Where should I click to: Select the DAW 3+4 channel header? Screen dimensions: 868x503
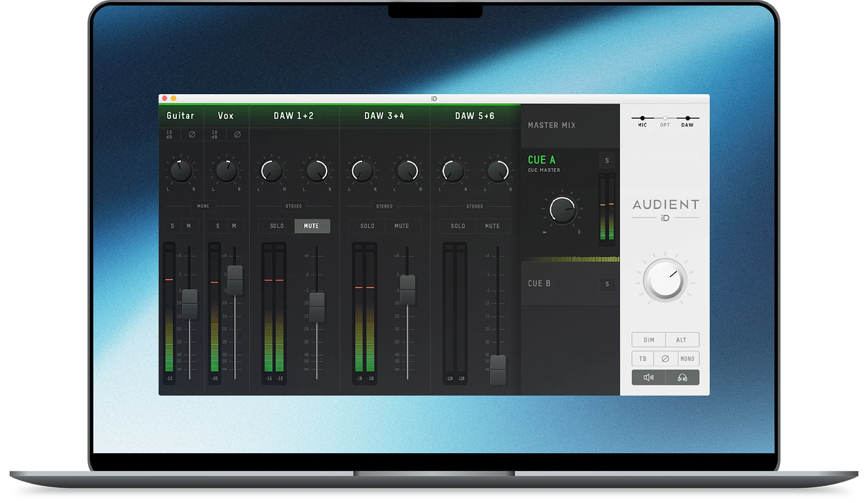click(x=385, y=116)
